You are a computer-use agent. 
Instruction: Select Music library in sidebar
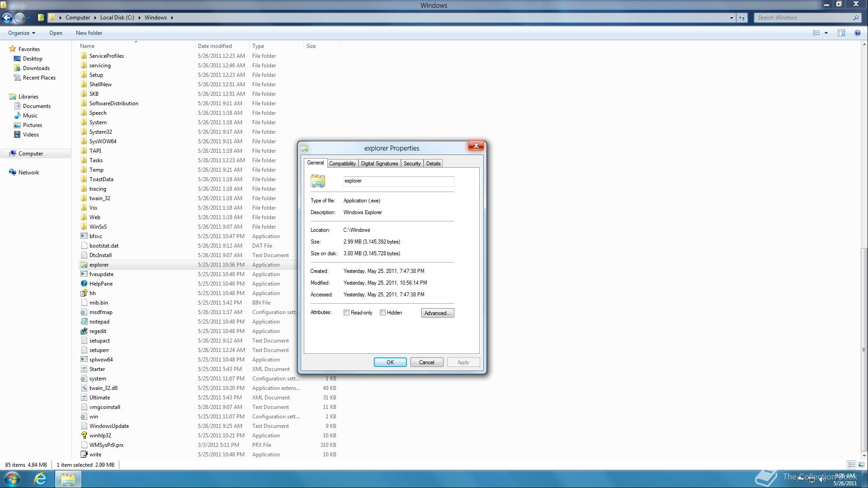click(x=30, y=116)
